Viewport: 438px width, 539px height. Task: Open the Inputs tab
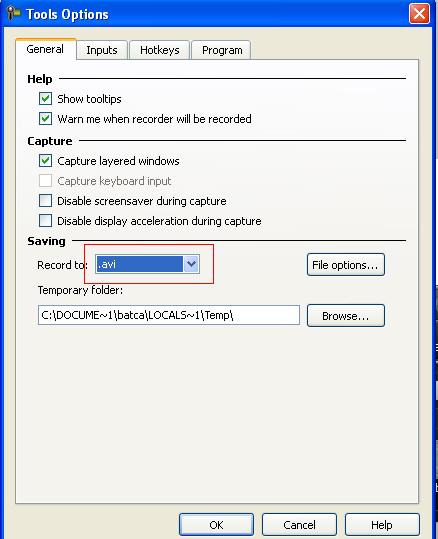click(x=102, y=50)
